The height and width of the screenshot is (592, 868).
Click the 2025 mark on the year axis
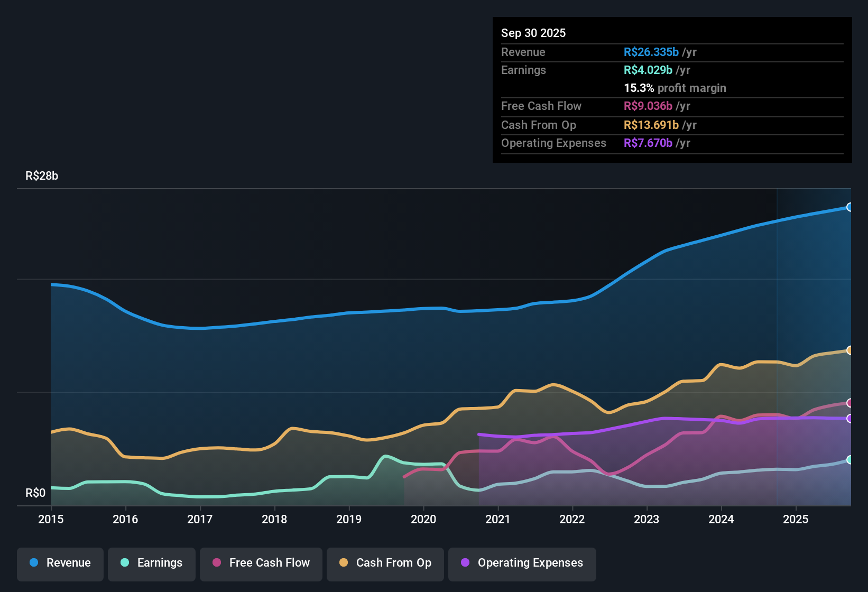click(x=796, y=520)
